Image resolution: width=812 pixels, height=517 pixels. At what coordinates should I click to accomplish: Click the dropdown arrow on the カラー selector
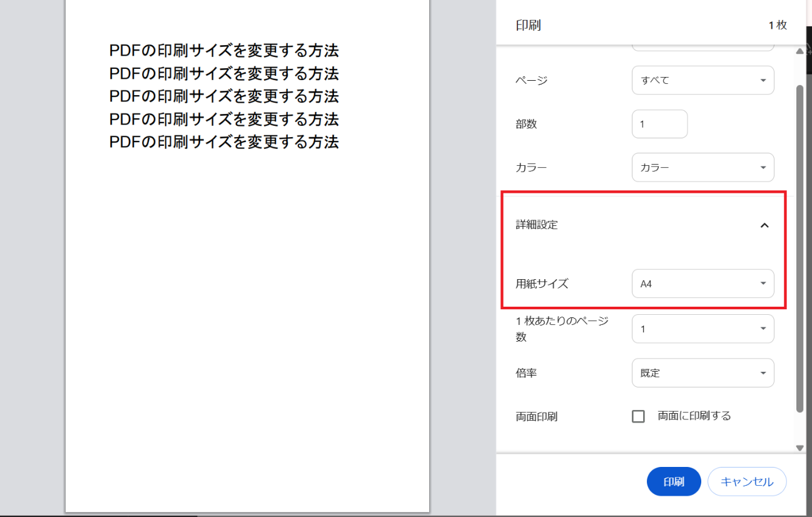tap(763, 167)
